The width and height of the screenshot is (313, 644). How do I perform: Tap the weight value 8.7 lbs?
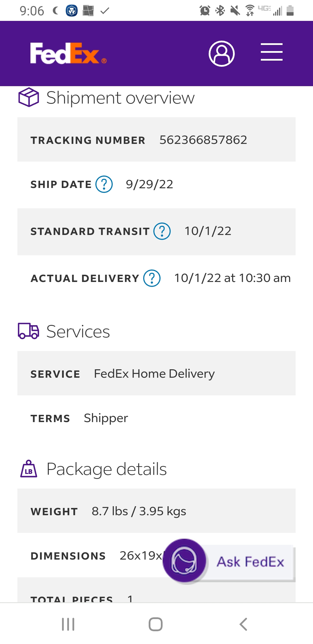click(x=110, y=511)
